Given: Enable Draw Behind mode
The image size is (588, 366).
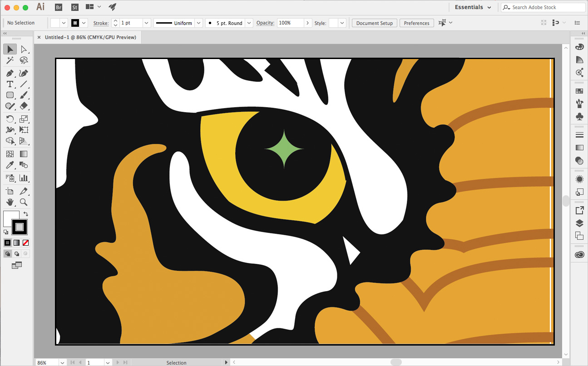Looking at the screenshot, I should pyautogui.click(x=16, y=253).
